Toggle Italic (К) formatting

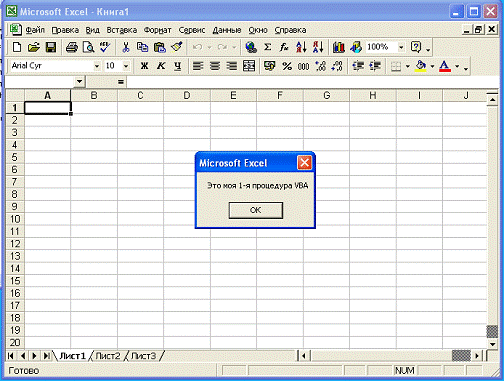tap(161, 66)
